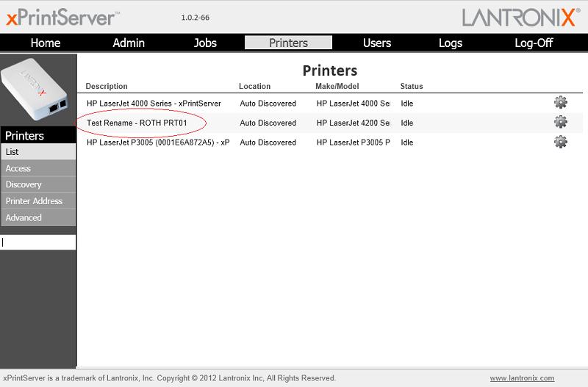588x387 pixels.
Task: Open Access in the Printers sidebar
Action: click(38, 168)
